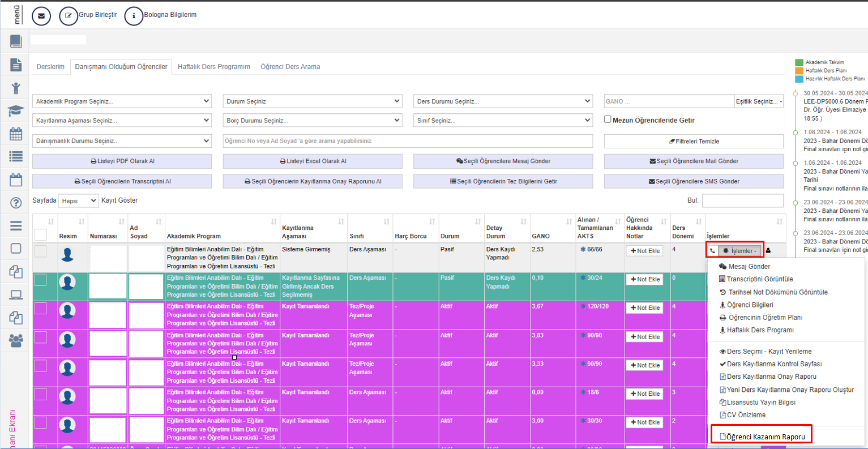Click Filtreleri Temizle button
Viewport: 868px width, 449px height.
click(694, 141)
